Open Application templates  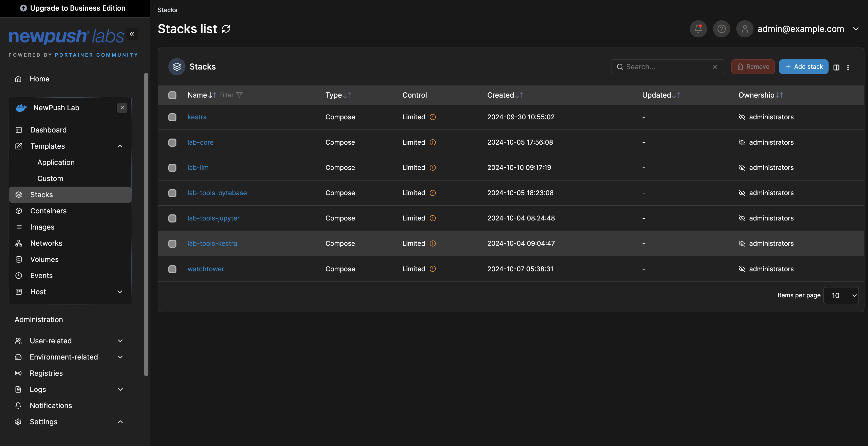[56, 163]
